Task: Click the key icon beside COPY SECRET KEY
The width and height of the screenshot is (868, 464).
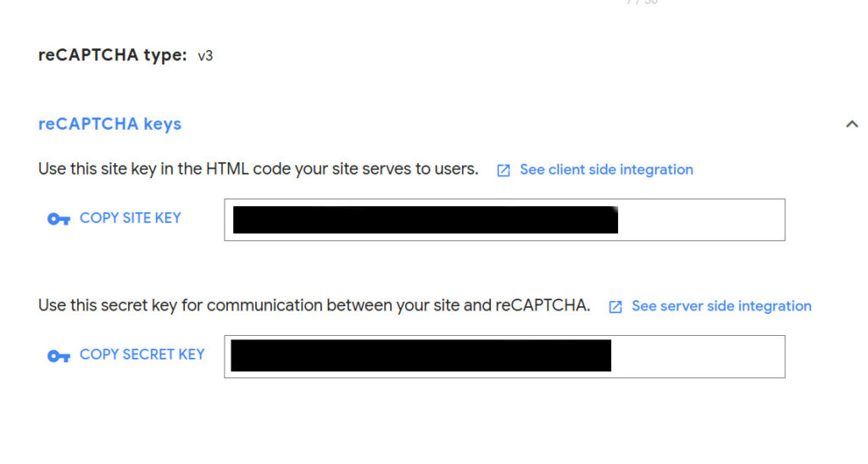Action: [x=58, y=355]
